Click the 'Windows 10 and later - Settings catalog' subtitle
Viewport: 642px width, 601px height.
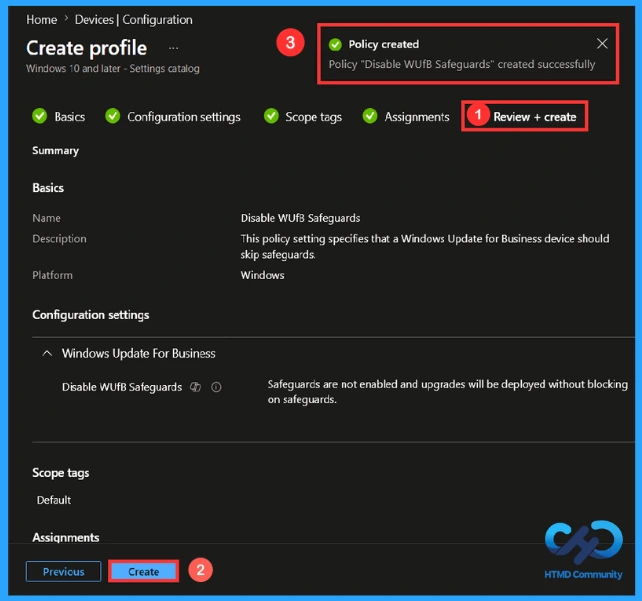[x=113, y=68]
